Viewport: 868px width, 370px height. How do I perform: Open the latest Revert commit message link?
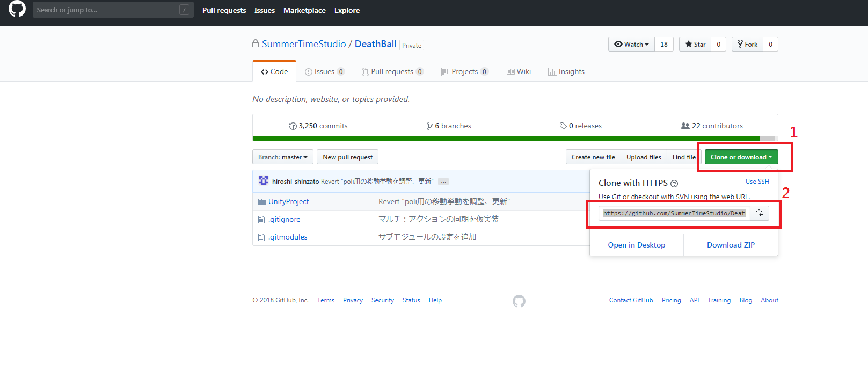(377, 182)
